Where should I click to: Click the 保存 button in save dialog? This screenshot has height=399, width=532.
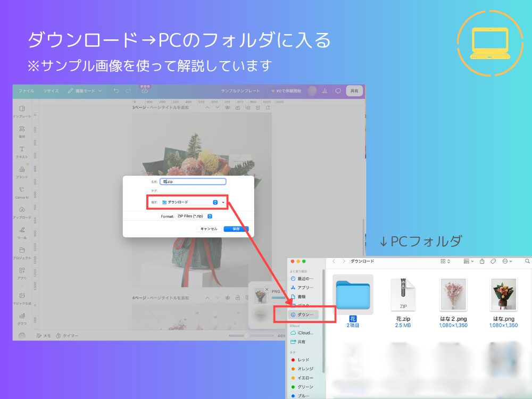pos(236,229)
